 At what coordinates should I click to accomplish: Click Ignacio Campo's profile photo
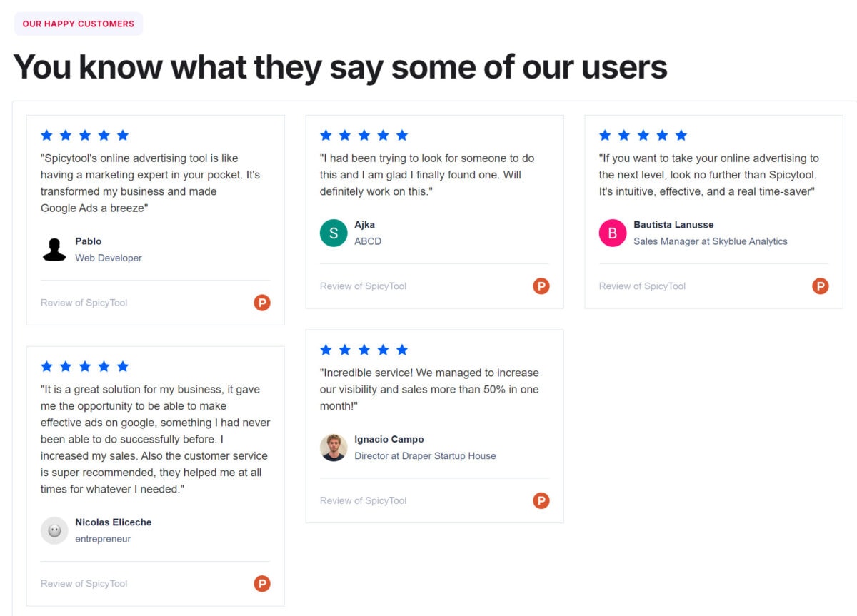click(x=334, y=448)
